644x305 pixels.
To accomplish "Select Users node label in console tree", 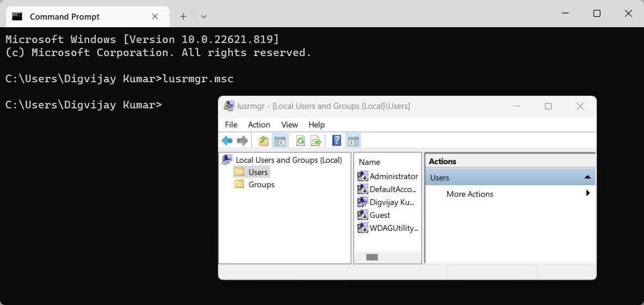I will point(258,172).
